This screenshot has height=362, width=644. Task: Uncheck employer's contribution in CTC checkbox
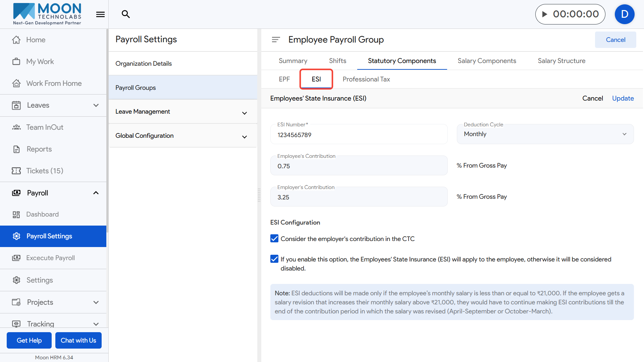(x=274, y=239)
